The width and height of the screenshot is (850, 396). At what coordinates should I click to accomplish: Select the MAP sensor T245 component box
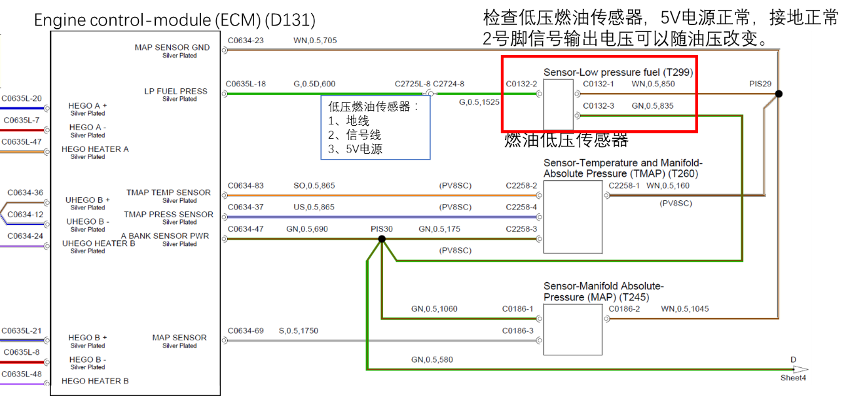click(x=572, y=329)
